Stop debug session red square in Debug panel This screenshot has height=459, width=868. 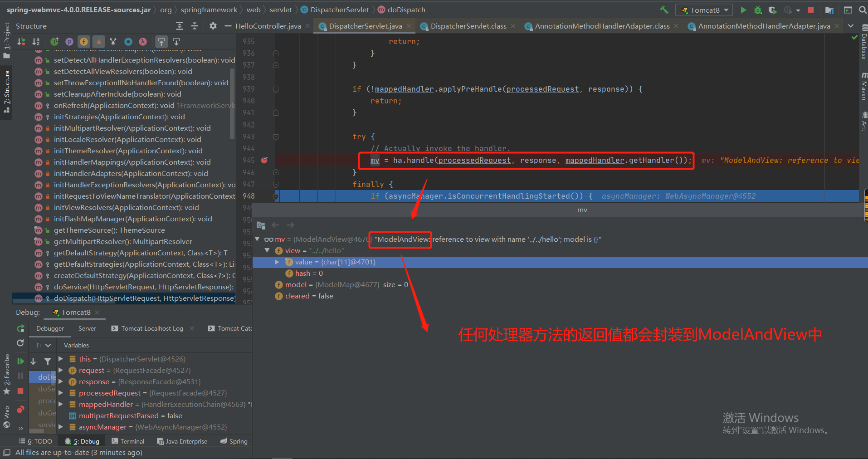pyautogui.click(x=20, y=391)
